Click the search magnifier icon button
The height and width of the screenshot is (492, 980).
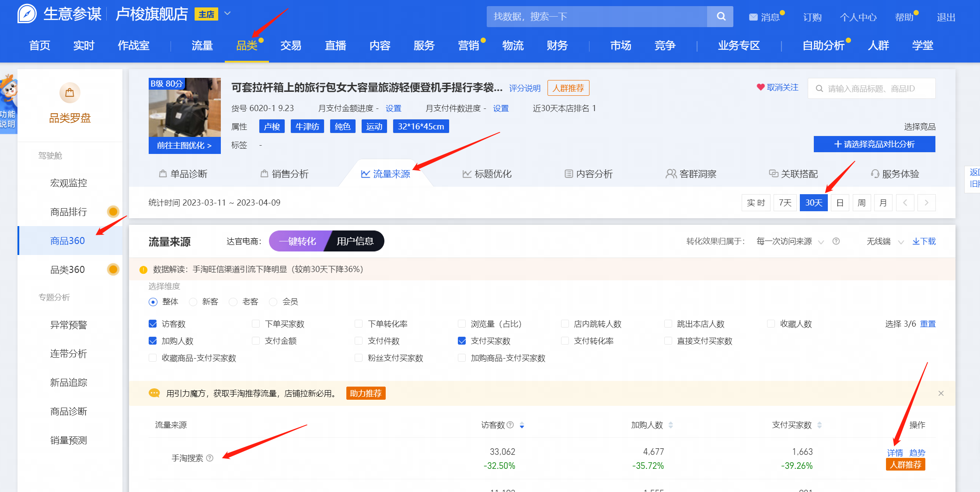(x=721, y=17)
